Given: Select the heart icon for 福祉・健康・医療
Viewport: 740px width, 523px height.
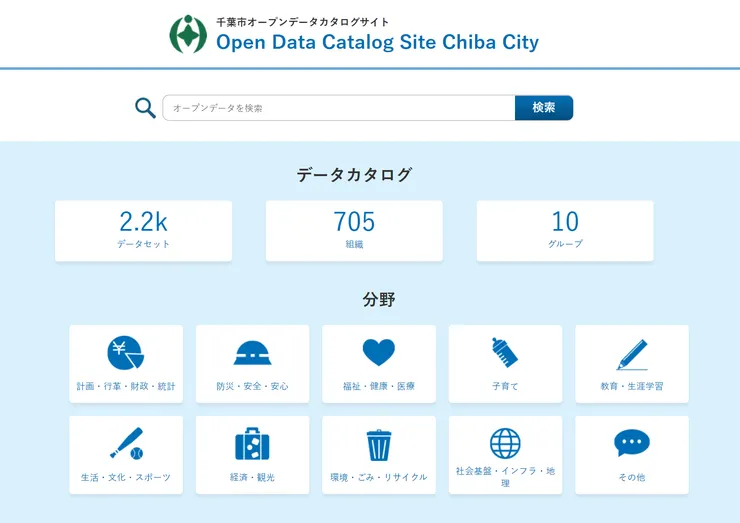Looking at the screenshot, I should coord(378,352).
